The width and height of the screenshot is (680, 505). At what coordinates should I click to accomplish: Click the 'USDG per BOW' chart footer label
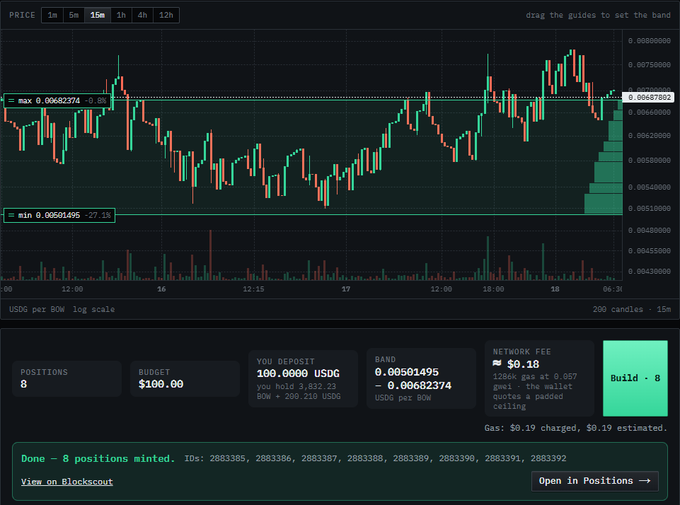coord(37,309)
